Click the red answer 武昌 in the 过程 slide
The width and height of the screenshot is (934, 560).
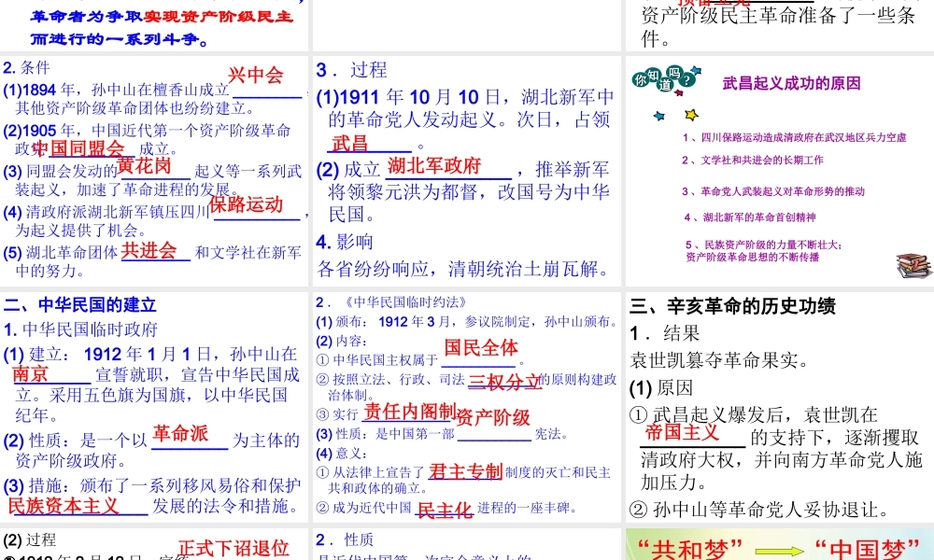tap(349, 144)
